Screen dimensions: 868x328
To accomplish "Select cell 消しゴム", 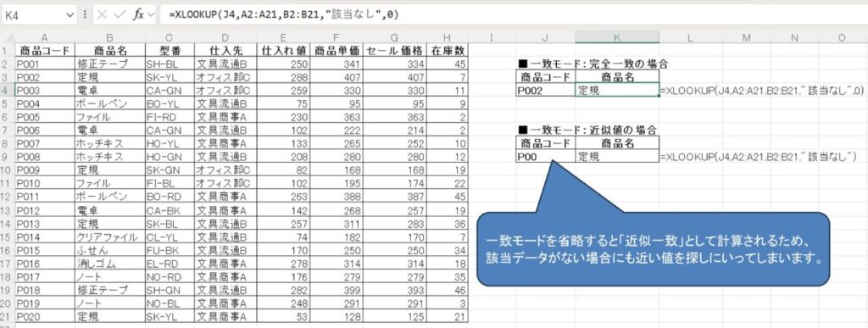I will tap(109, 264).
